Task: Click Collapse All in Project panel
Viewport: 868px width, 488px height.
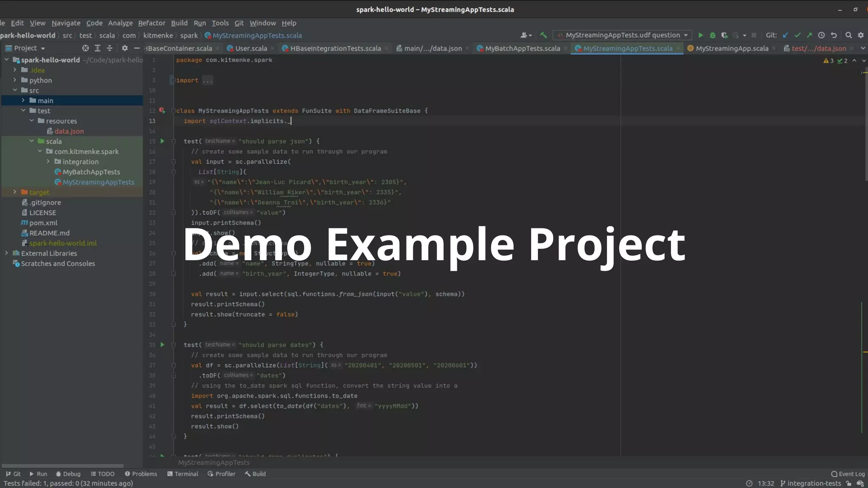Action: click(x=109, y=48)
